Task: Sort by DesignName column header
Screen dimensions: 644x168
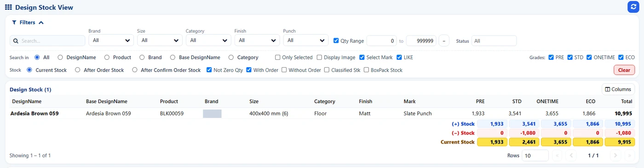Action: coord(27,101)
